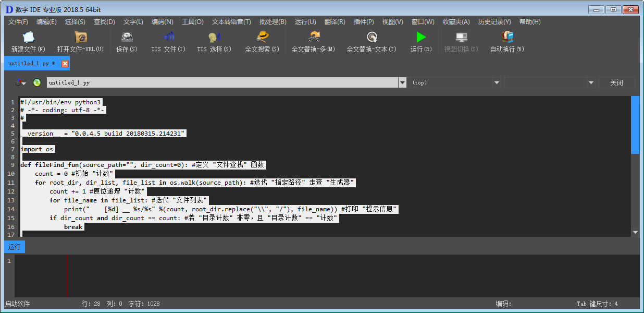Expand the rightmost empty dropdown near 关闭
This screenshot has height=313, width=644.
[590, 82]
